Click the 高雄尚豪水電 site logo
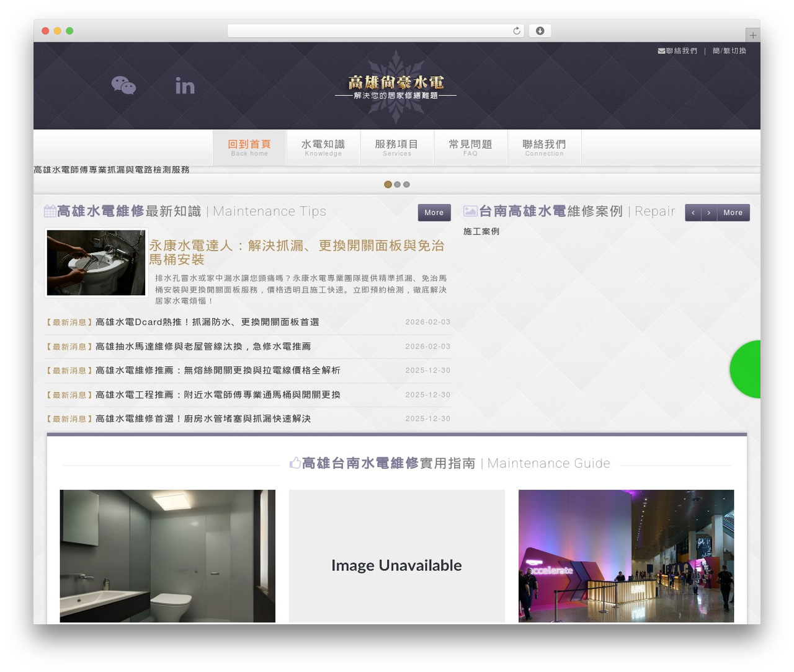Viewport: 794px width, 672px height. point(396,87)
